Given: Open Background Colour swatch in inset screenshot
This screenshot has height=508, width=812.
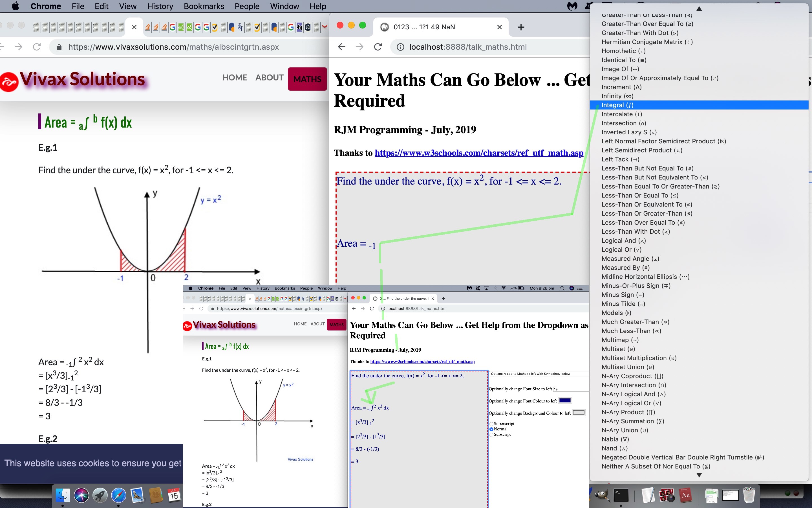Looking at the screenshot, I should (x=579, y=413).
